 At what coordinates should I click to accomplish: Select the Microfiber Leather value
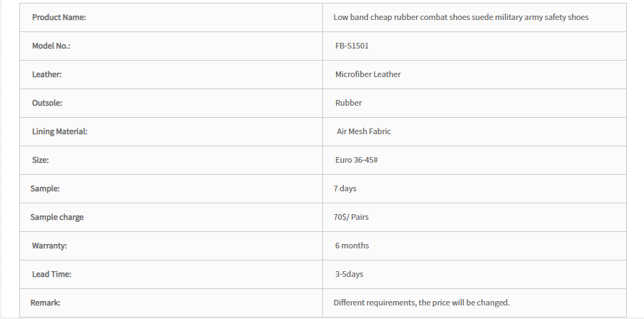click(367, 74)
